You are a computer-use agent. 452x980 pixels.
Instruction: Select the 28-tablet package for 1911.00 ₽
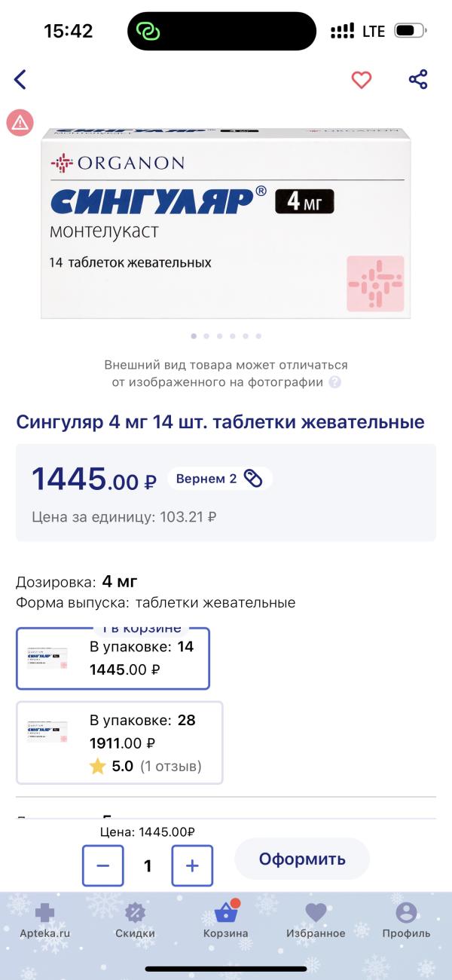click(120, 743)
